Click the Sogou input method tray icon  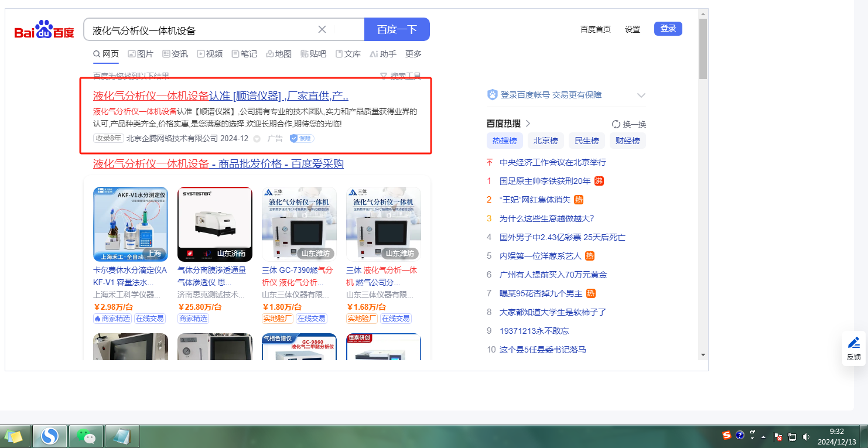pos(726,436)
